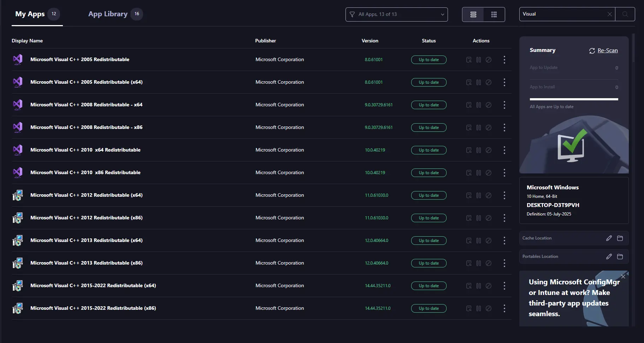Click 'Up to date' badge for VC++ 2005 Redistributable
644x343 pixels.
pyautogui.click(x=429, y=60)
